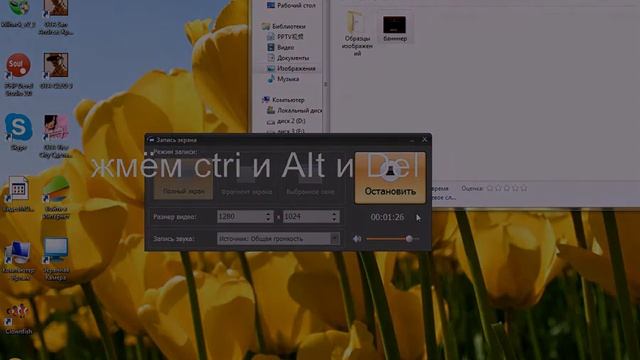The width and height of the screenshot is (640, 360).
Task: Minimize the Запись экрана recorder window
Action: click(x=412, y=140)
